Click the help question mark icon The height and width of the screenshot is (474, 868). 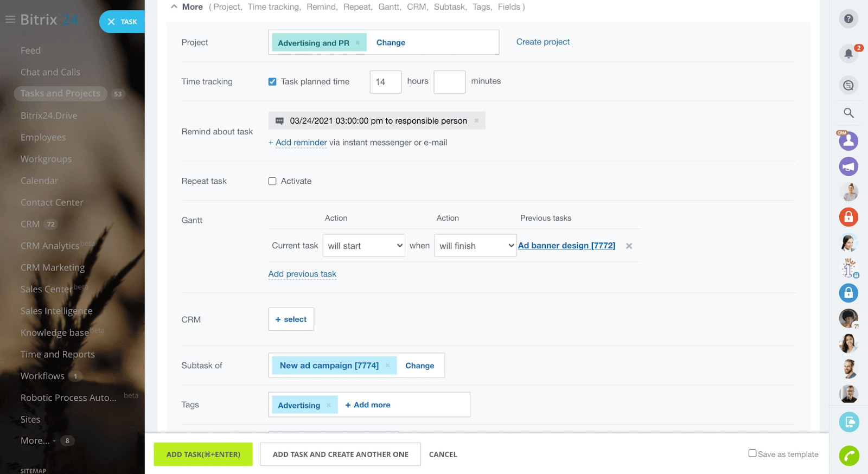click(x=848, y=19)
